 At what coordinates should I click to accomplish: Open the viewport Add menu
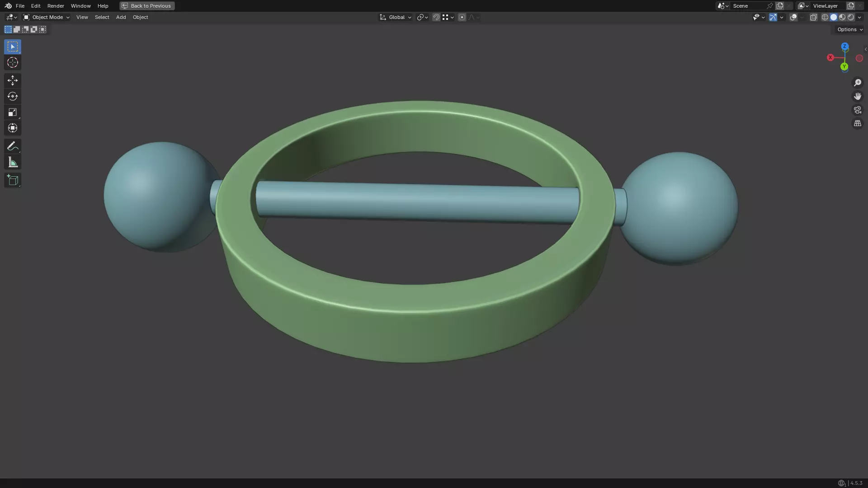pyautogui.click(x=121, y=17)
